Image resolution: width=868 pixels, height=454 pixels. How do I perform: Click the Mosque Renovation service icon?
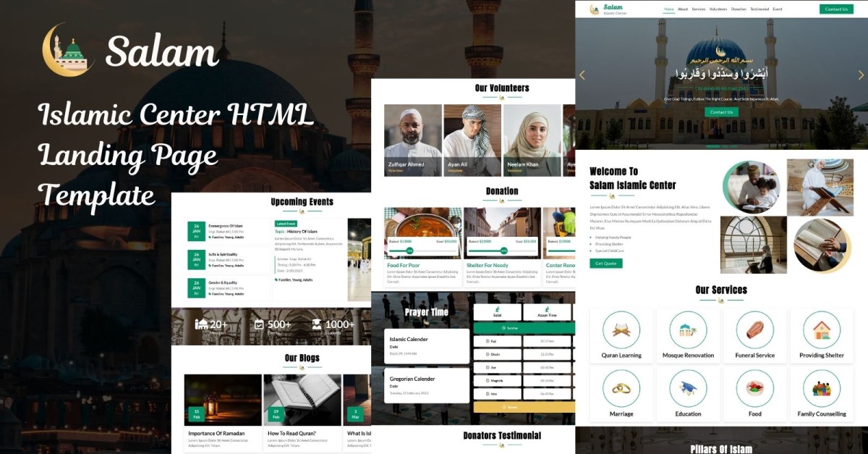click(688, 330)
